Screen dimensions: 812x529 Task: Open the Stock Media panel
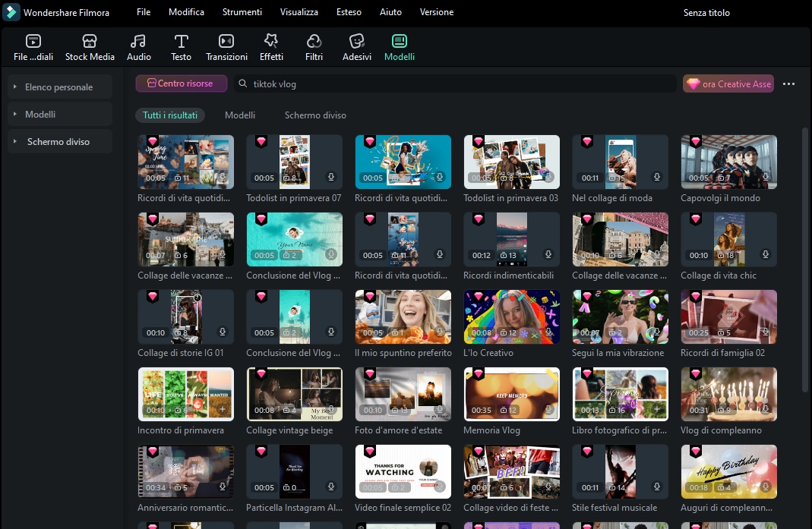tap(90, 47)
